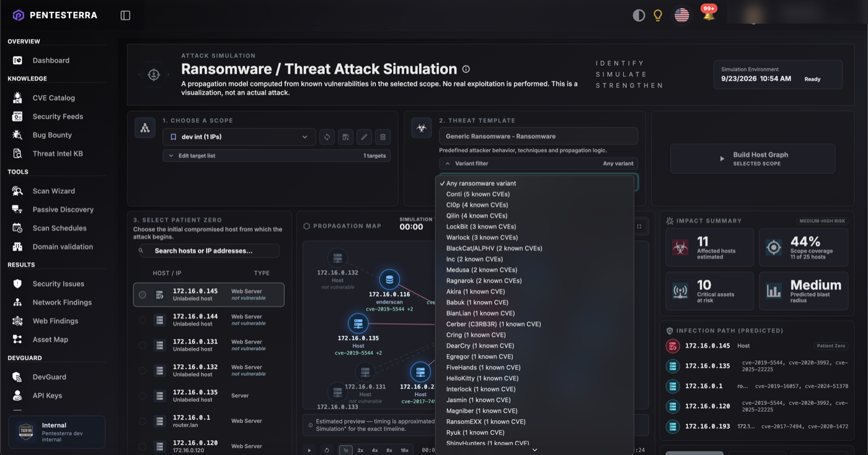Select BlackCat/ALPHV variant option
Viewport: 868px width, 455px height.
pyautogui.click(x=535, y=249)
